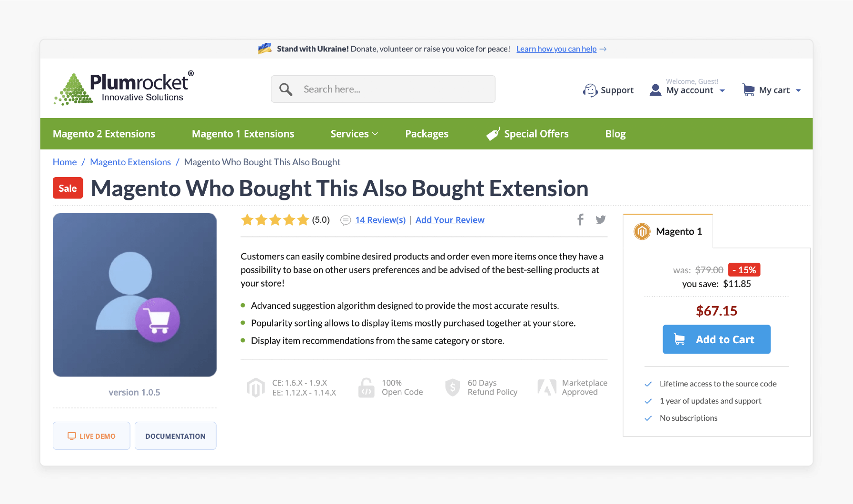This screenshot has height=504, width=853.
Task: Click 1 year of updates and support
Action: [710, 401]
